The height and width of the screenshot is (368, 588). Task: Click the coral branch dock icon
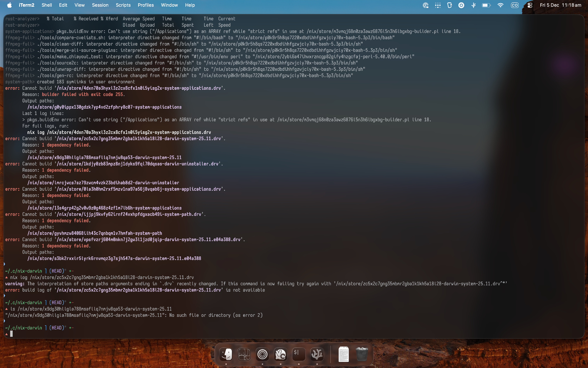pyautogui.click(x=317, y=354)
